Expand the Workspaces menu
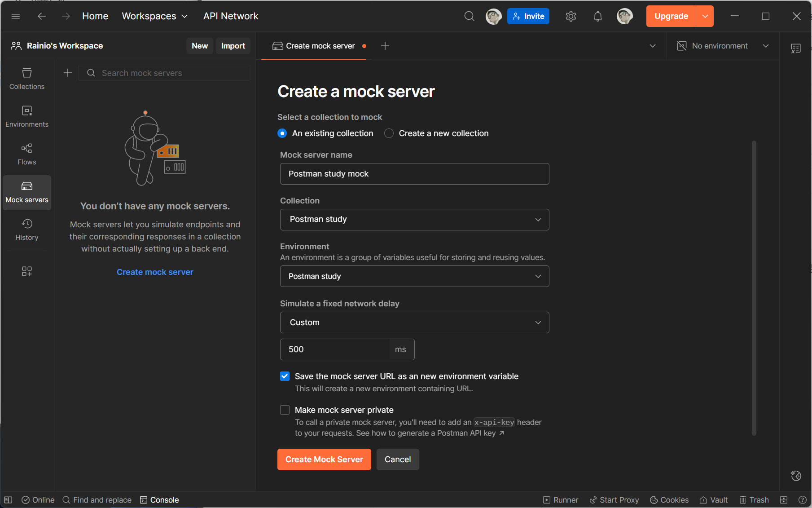812x508 pixels. [155, 16]
